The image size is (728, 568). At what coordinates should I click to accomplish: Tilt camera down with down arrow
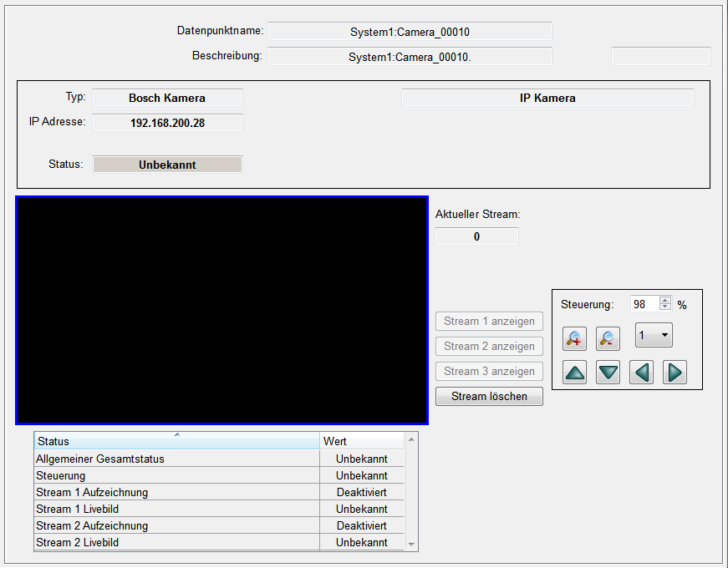pyautogui.click(x=608, y=373)
